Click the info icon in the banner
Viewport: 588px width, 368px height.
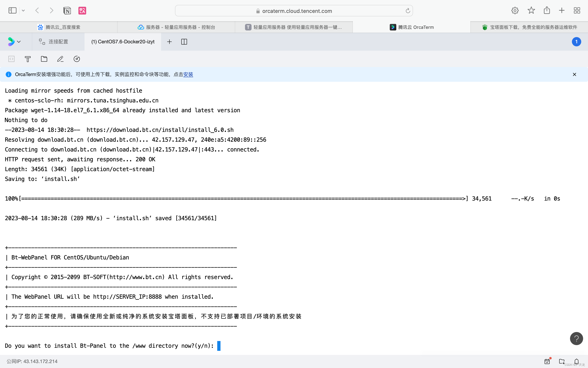9,74
